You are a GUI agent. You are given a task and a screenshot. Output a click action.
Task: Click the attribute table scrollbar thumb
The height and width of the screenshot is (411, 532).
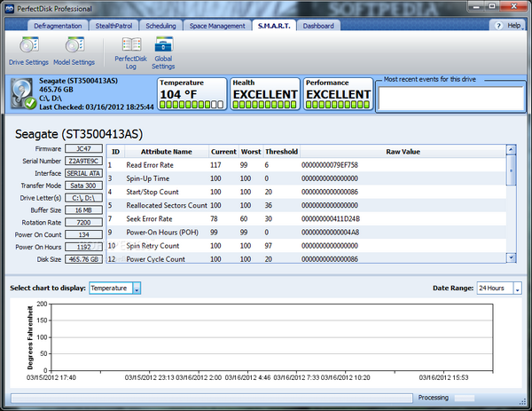tap(511, 170)
